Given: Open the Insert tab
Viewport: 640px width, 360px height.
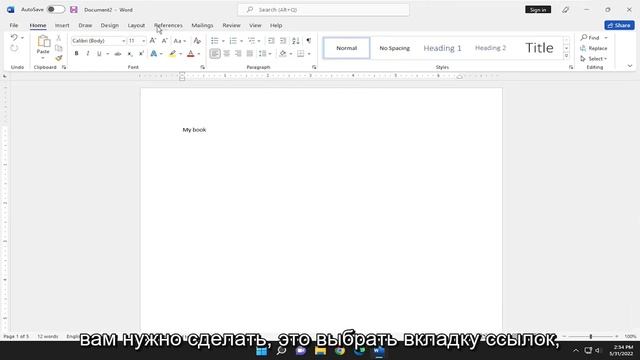Looking at the screenshot, I should click(x=62, y=25).
